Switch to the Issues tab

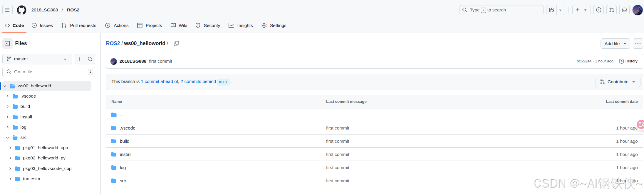pyautogui.click(x=43, y=25)
